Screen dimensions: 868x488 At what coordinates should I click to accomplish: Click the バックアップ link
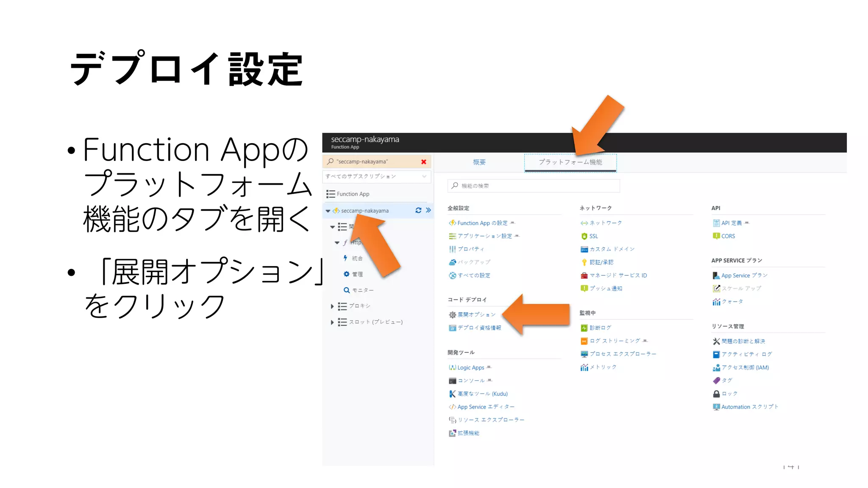coord(474,262)
